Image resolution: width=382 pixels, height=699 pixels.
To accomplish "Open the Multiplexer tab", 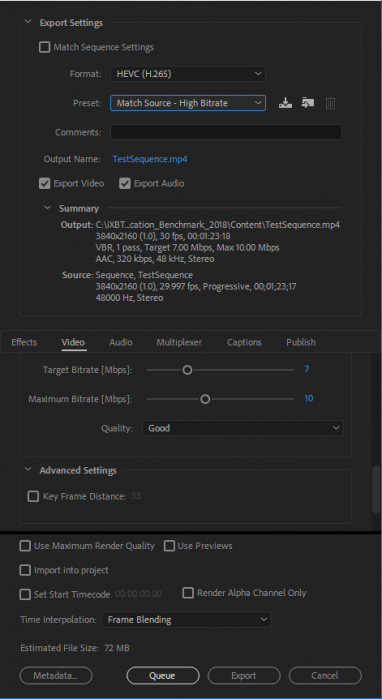I will tap(179, 342).
